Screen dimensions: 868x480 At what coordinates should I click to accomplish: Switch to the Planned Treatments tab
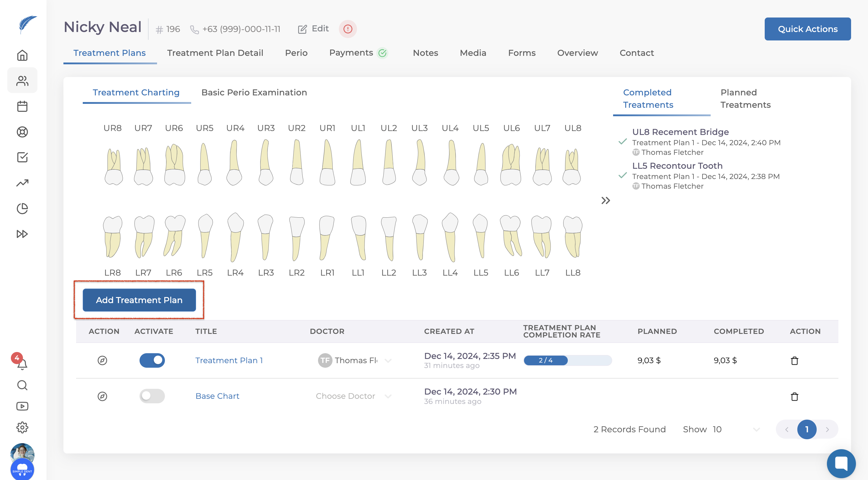(x=745, y=99)
